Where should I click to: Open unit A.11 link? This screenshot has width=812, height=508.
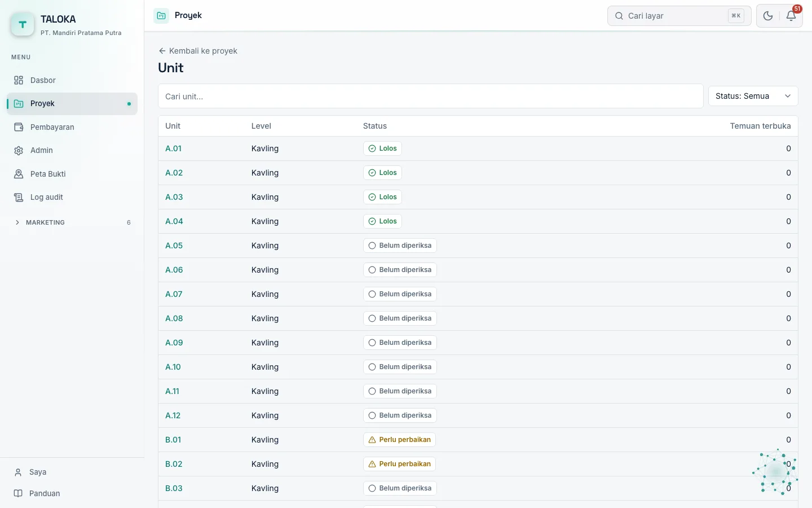tap(172, 391)
